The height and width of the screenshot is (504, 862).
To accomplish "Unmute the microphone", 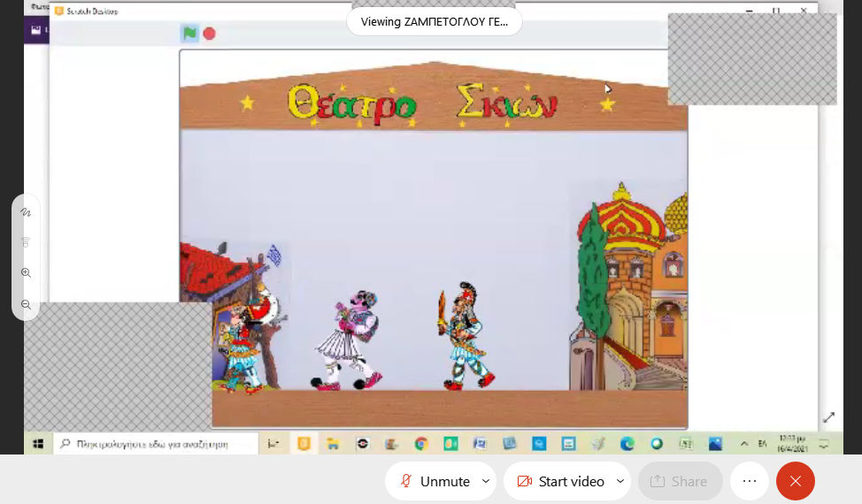I will (435, 481).
